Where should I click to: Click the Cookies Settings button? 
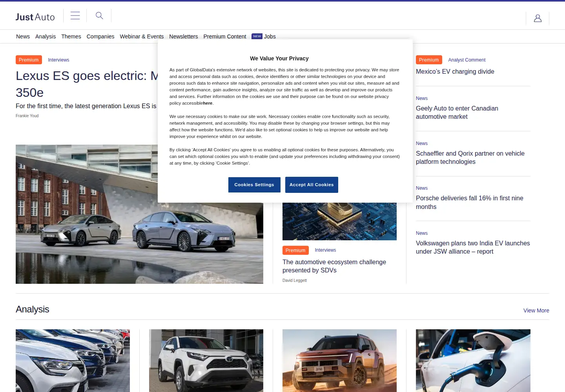[x=254, y=185]
